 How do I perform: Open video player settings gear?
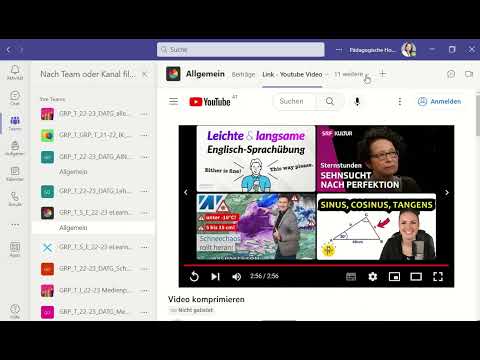pos(372,276)
